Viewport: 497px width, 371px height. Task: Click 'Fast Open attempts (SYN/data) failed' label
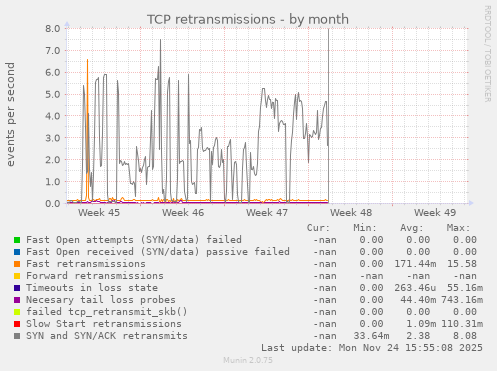pyautogui.click(x=134, y=240)
